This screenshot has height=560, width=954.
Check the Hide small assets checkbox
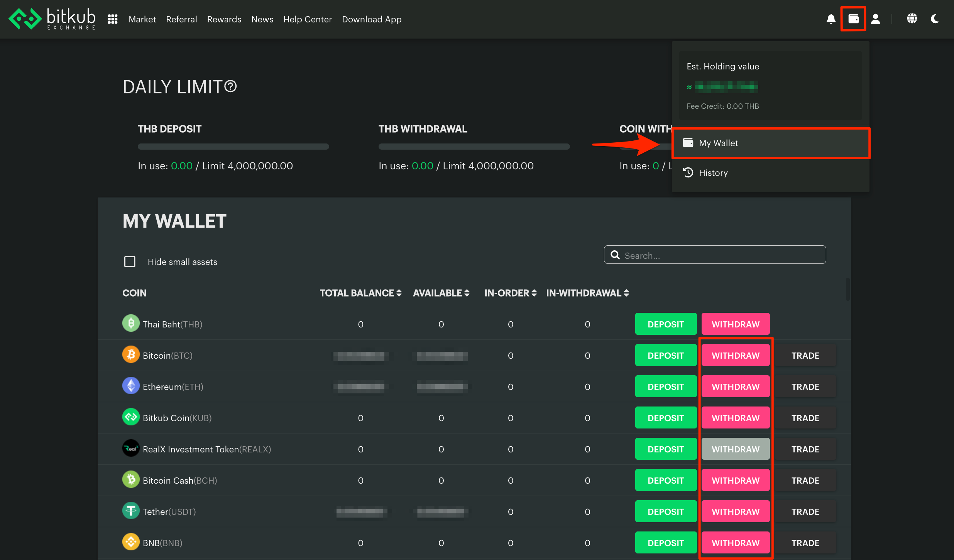coord(130,261)
